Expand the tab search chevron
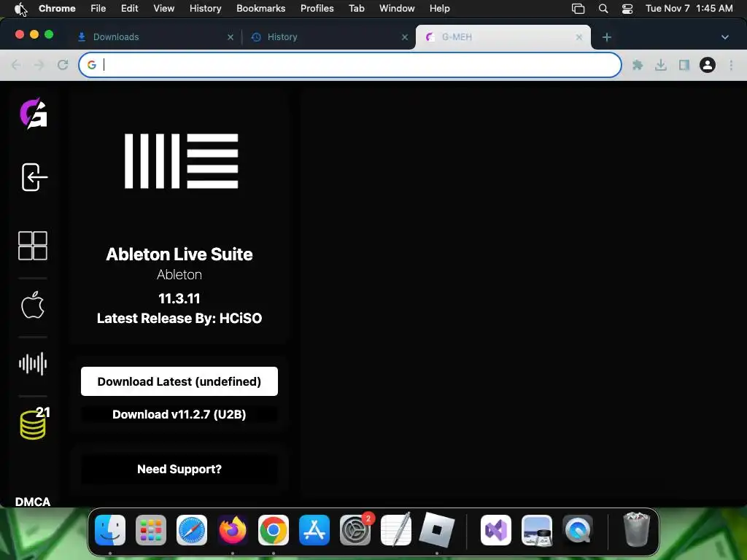 [724, 37]
